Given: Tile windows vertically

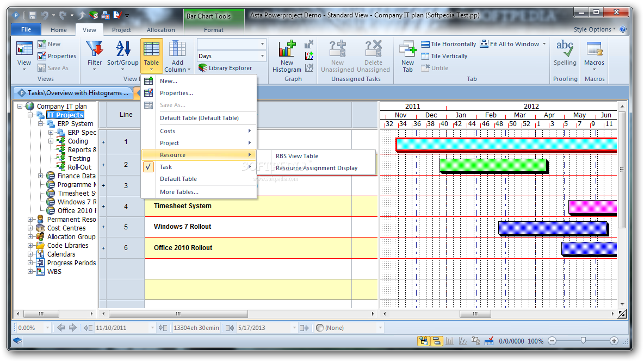Looking at the screenshot, I should point(444,56).
